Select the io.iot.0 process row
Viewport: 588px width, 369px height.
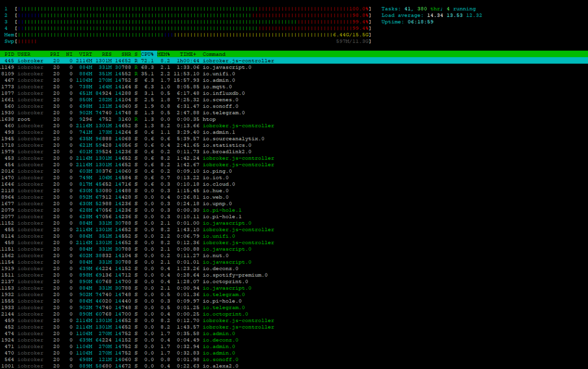(x=294, y=178)
